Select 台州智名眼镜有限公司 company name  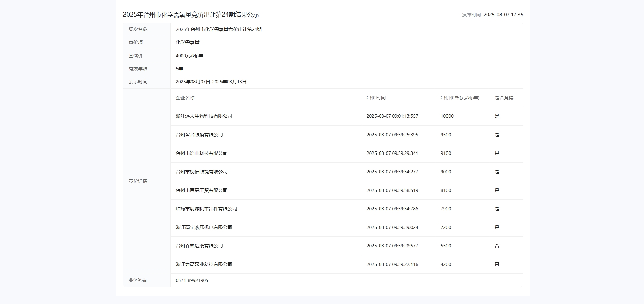coord(200,135)
